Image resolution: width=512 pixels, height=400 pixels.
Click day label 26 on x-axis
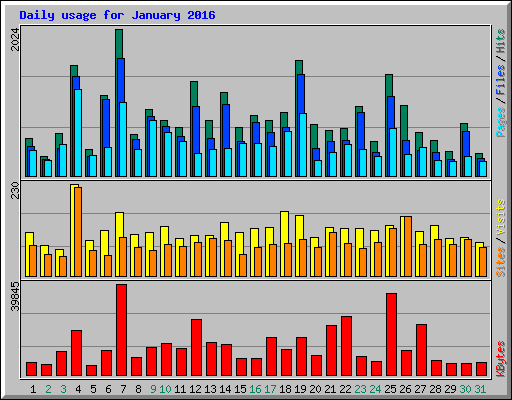pos(405,389)
